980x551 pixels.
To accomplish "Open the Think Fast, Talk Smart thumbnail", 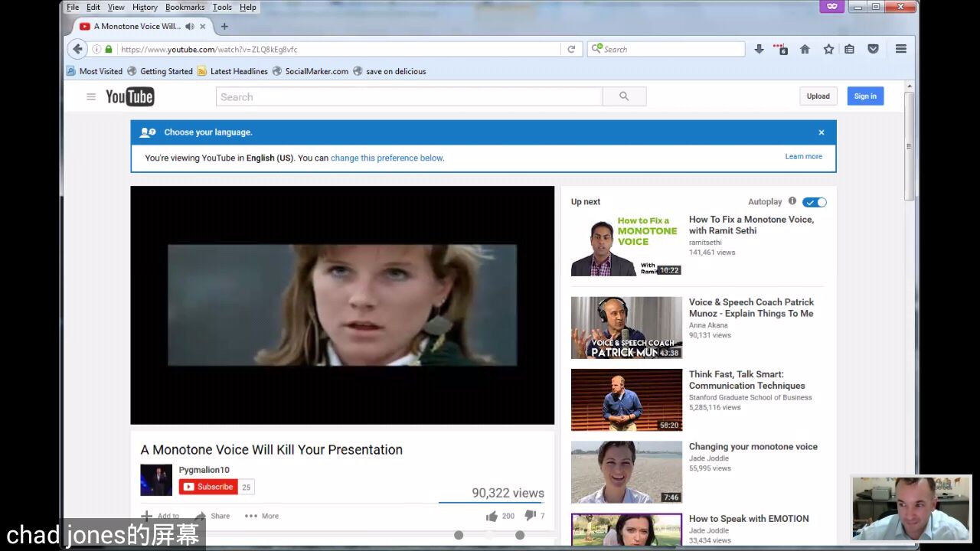I will click(626, 400).
